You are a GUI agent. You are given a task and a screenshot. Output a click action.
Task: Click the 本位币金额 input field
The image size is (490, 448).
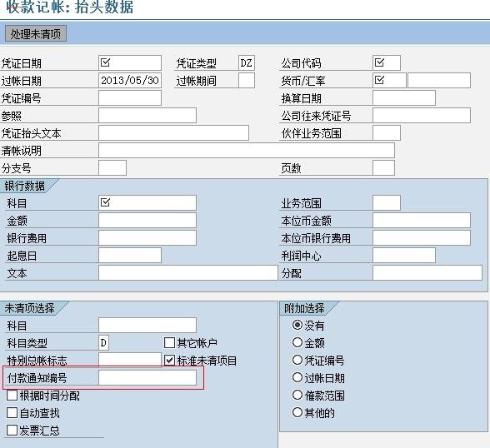point(422,220)
